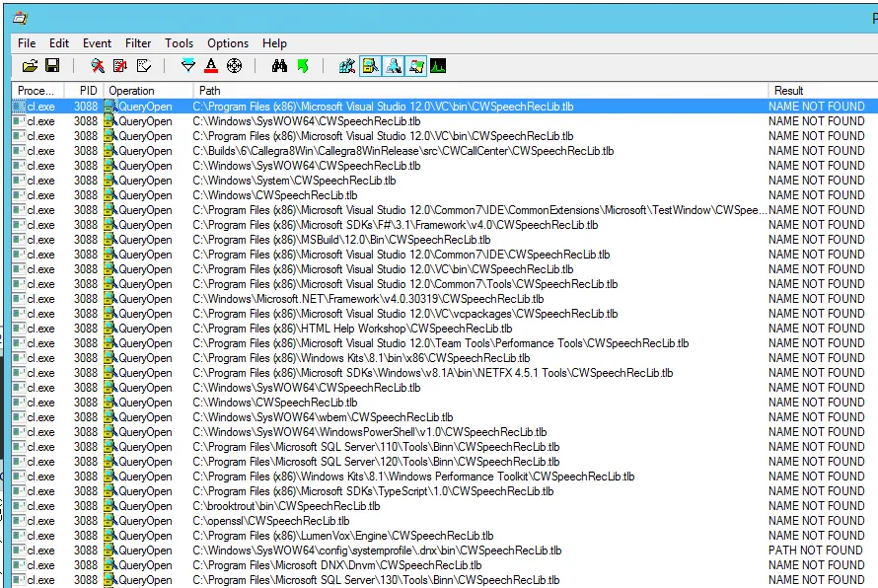This screenshot has height=588, width=878.
Task: Select the TestWindow CommonExtensions path row
Action: [x=445, y=210]
